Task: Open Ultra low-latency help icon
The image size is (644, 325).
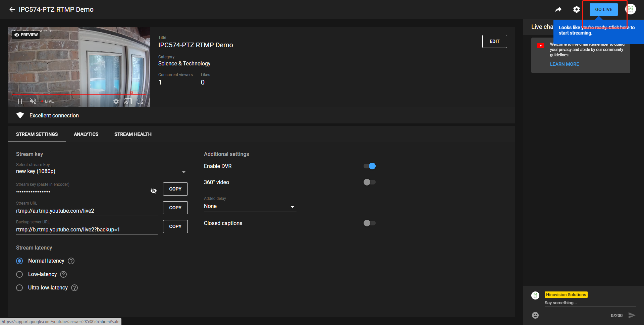Action: click(x=74, y=288)
